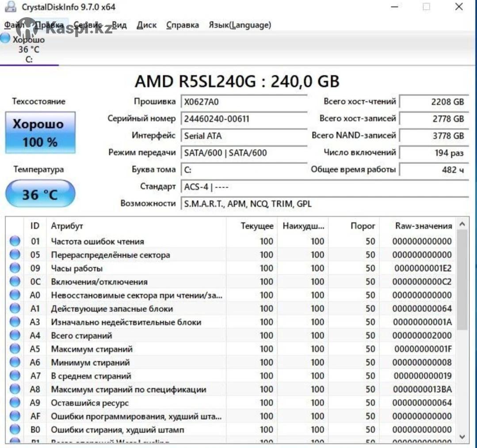477x448 pixels.
Task: Click the Serial number field value
Action: [243, 119]
